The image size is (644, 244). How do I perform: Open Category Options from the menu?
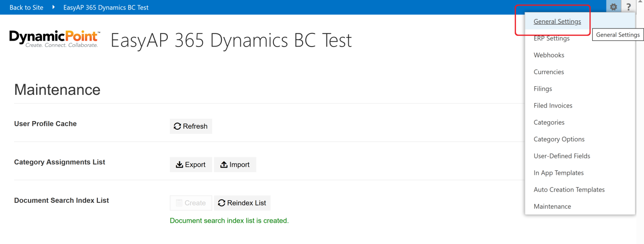[x=559, y=139]
